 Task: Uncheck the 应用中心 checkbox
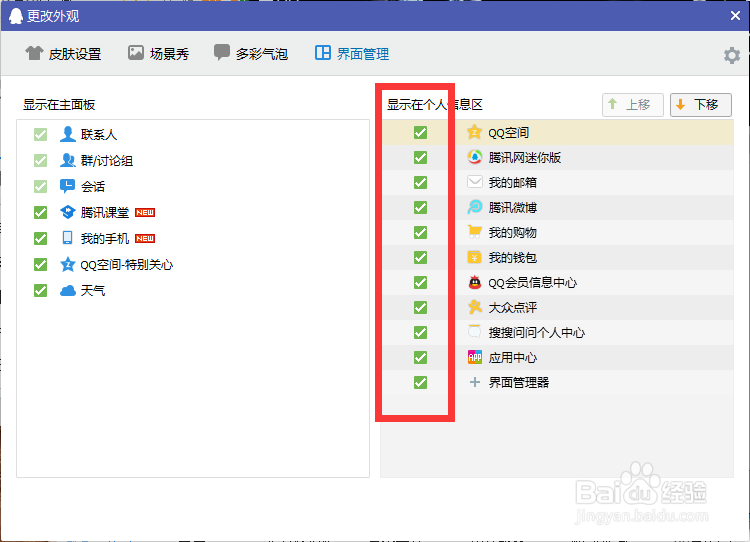(420, 357)
